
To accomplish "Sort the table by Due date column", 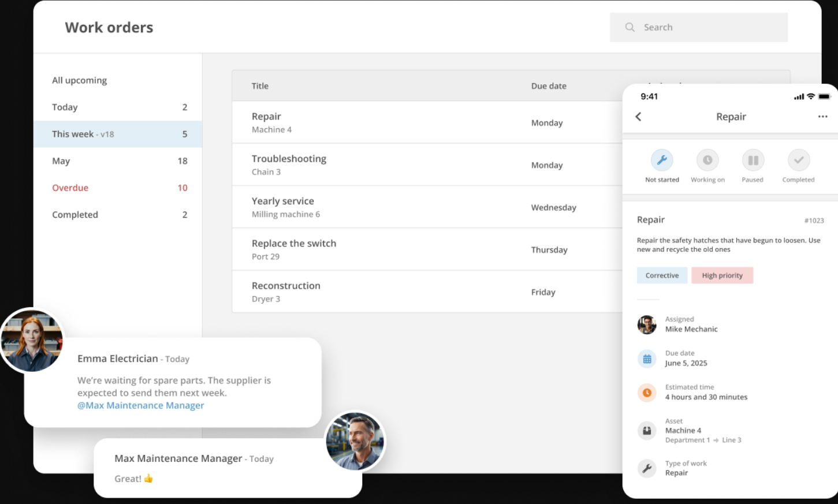I will click(548, 85).
